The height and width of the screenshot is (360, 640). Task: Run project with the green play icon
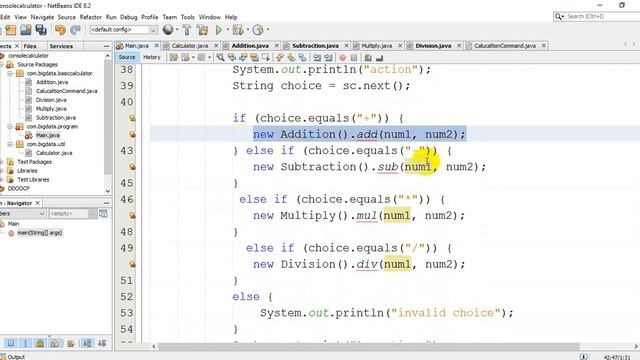[x=219, y=30]
